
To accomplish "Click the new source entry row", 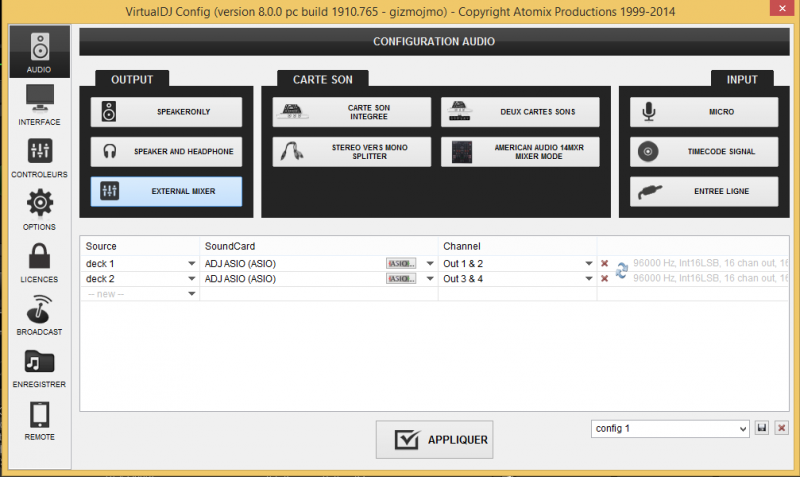I will pos(140,293).
